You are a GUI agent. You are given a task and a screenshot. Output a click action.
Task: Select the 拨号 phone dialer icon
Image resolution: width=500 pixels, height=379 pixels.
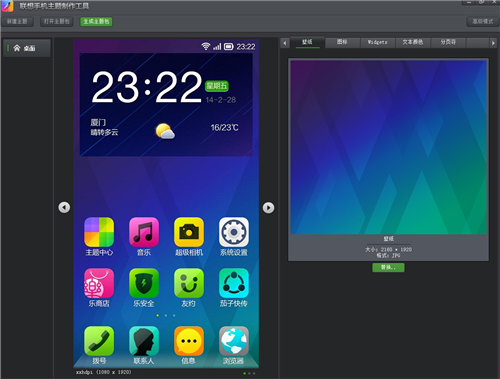pos(99,341)
